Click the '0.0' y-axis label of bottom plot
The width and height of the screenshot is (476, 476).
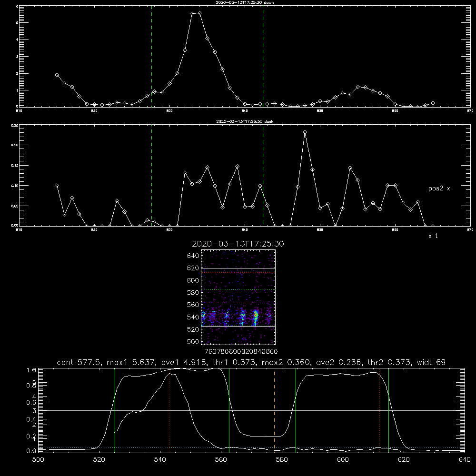31,451
